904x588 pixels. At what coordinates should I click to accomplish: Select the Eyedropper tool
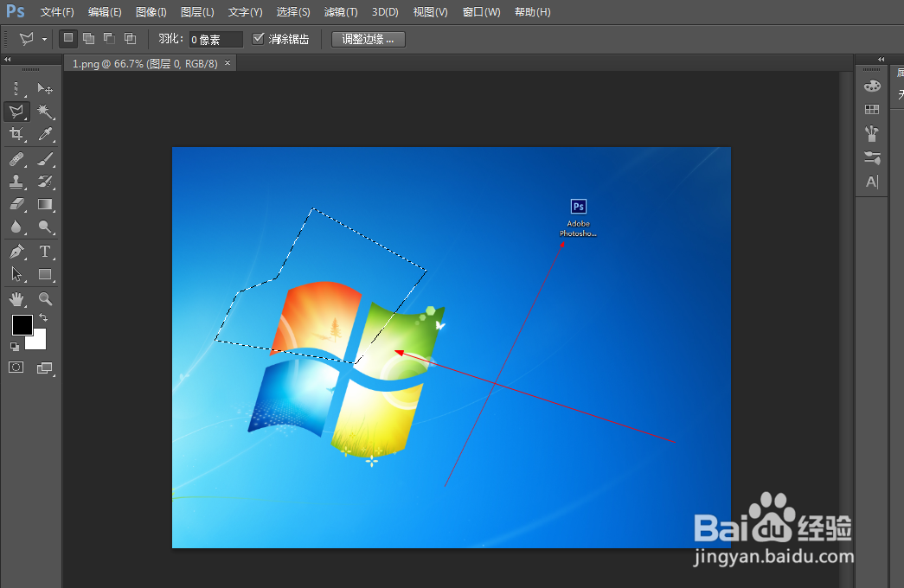pyautogui.click(x=45, y=134)
